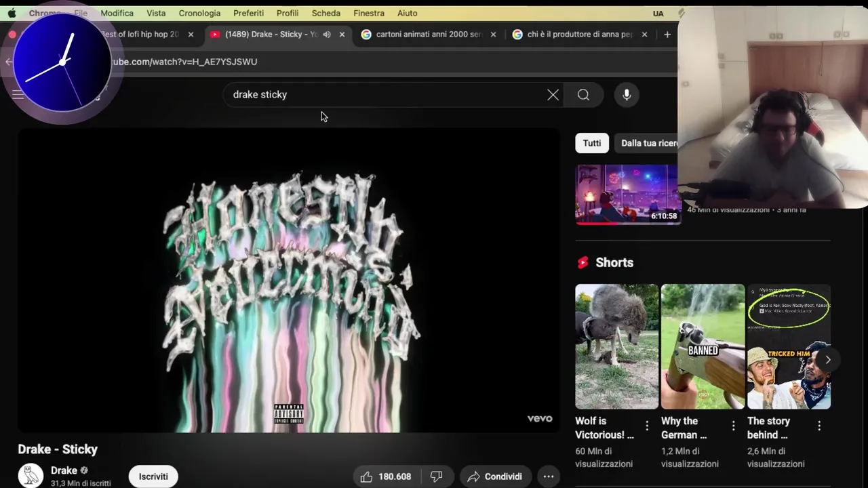The height and width of the screenshot is (488, 868).
Task: Close the cartoni animati tab
Action: [x=493, y=34]
